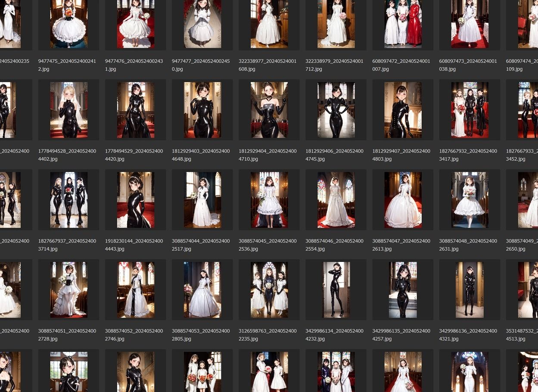Open thumbnail for 9477475_20240524002412.jpg
Viewport: 538px width, 392px height.
68,24
